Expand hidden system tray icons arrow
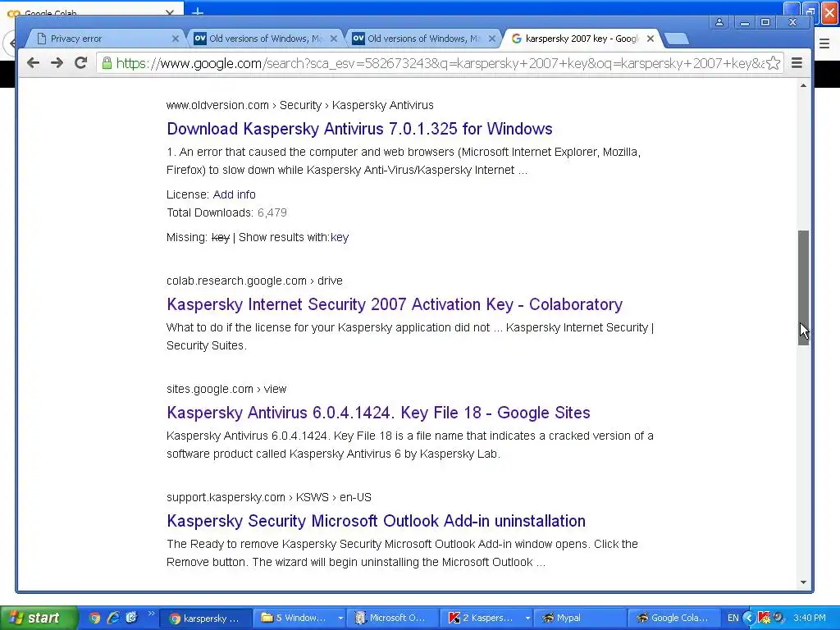Image resolution: width=840 pixels, height=630 pixels. point(749,618)
